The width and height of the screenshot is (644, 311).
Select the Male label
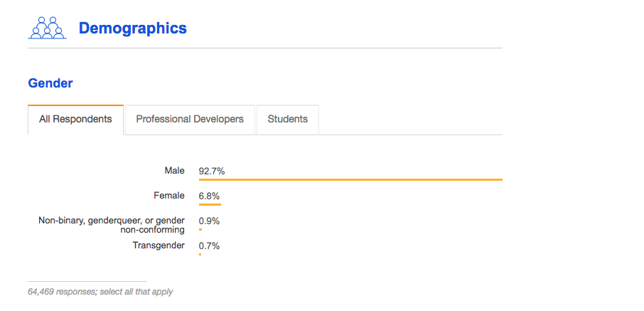pyautogui.click(x=175, y=171)
